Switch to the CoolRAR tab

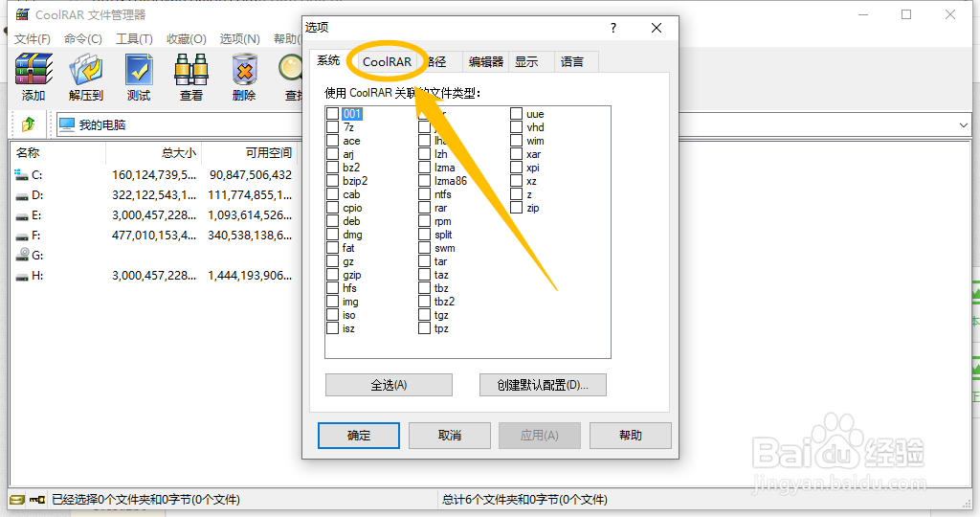click(x=387, y=62)
